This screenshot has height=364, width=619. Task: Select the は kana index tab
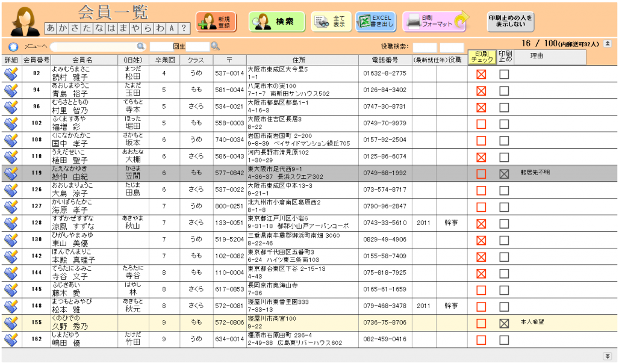[x=111, y=28]
